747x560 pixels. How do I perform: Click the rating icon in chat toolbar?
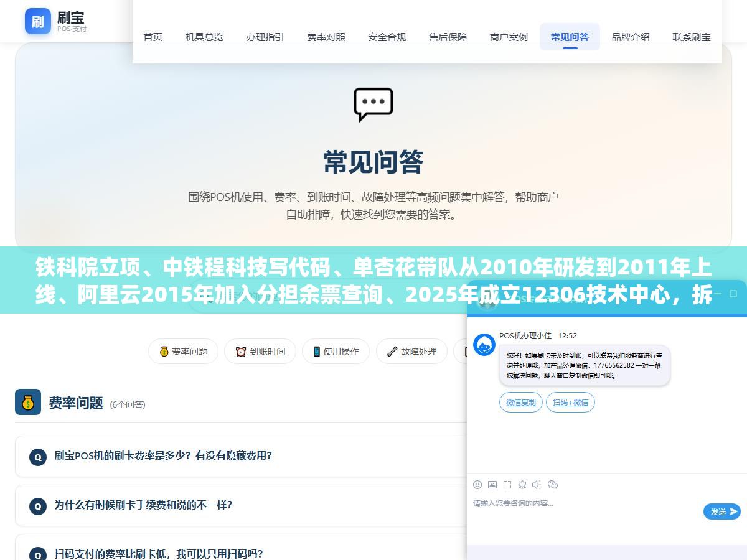tap(522, 485)
